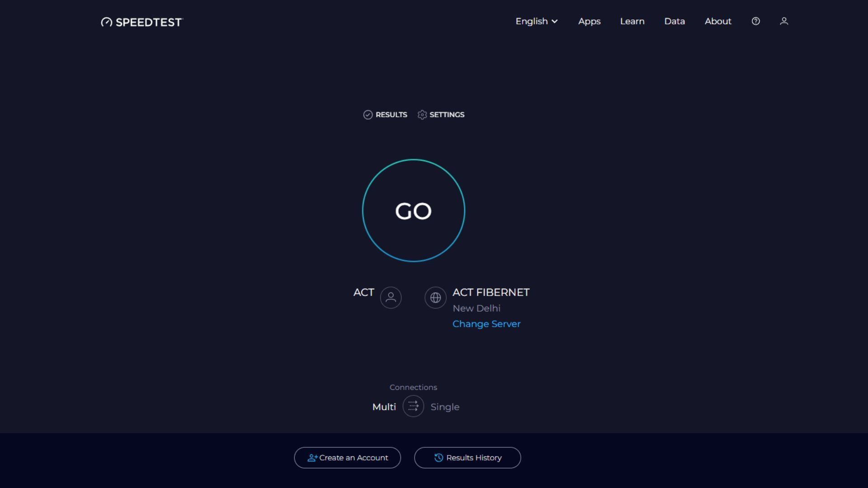Click the ACT provider person icon

[x=391, y=298]
